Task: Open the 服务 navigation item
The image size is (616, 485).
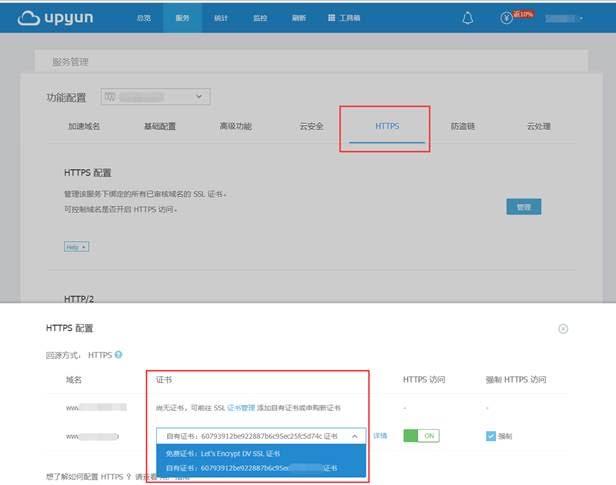Action: point(182,18)
